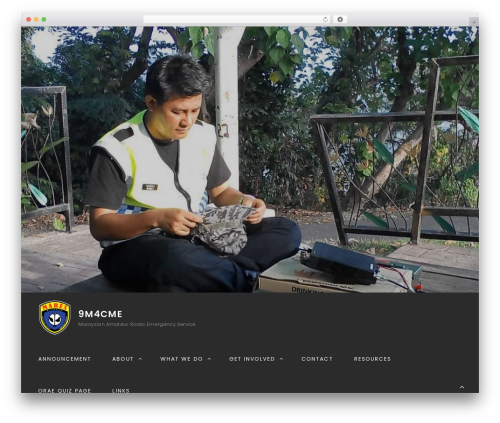Viewport: 500px width, 423px height.
Task: Expand the What We Do submenu chevron
Action: click(209, 359)
